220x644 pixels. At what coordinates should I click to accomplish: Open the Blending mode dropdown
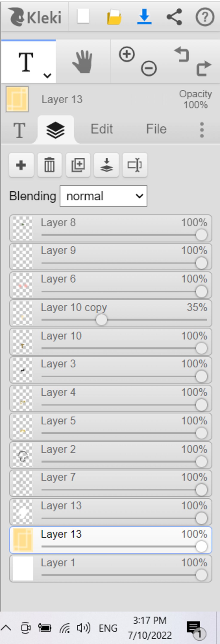[x=103, y=196]
